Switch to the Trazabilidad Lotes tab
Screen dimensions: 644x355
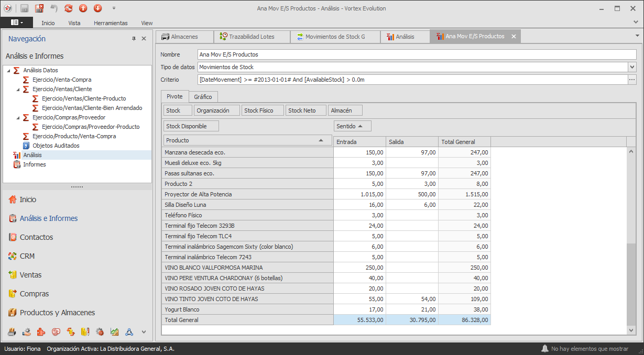(252, 37)
